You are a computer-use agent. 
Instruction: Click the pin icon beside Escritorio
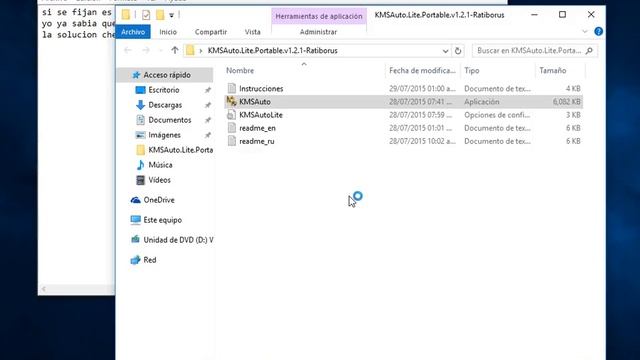point(208,90)
